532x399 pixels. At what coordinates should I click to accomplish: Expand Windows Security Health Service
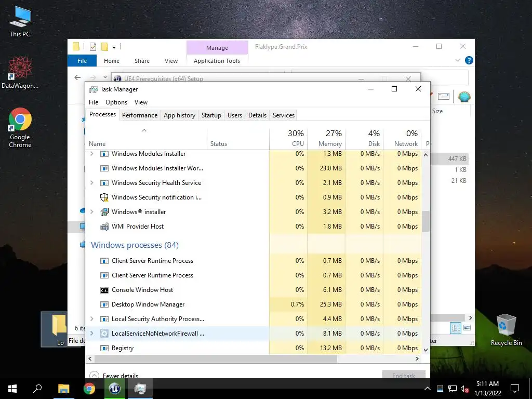click(91, 183)
